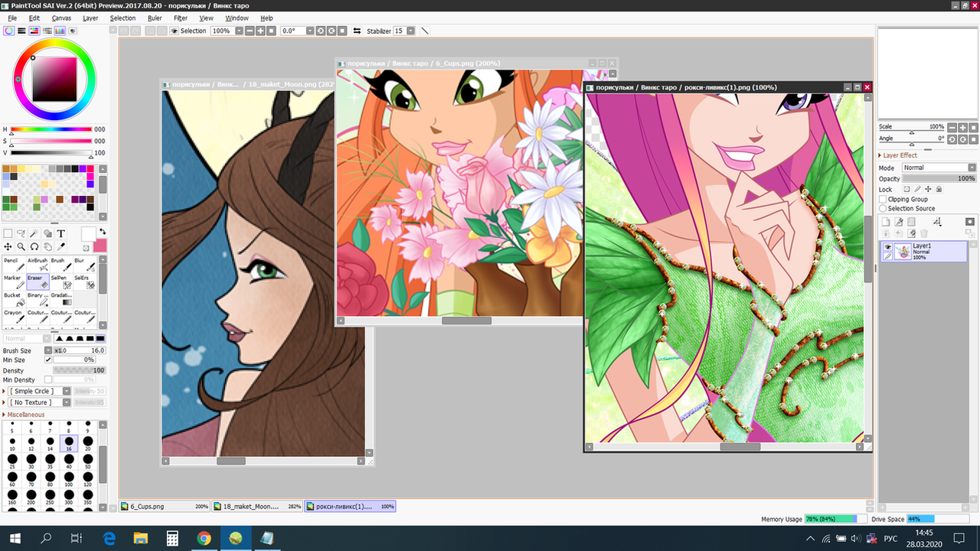The height and width of the screenshot is (551, 980).
Task: Open the Filter menu
Action: point(181,18)
